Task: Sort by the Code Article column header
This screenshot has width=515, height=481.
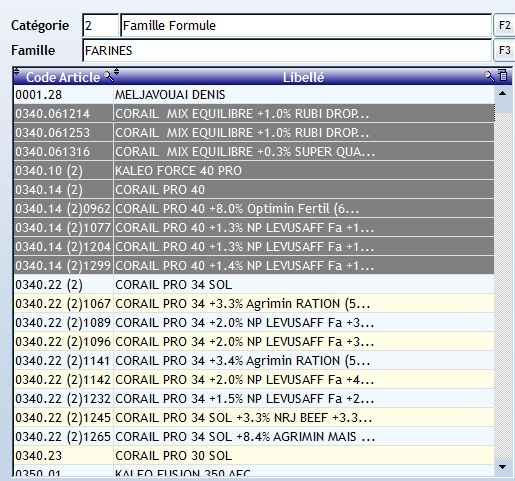Action: click(x=63, y=77)
